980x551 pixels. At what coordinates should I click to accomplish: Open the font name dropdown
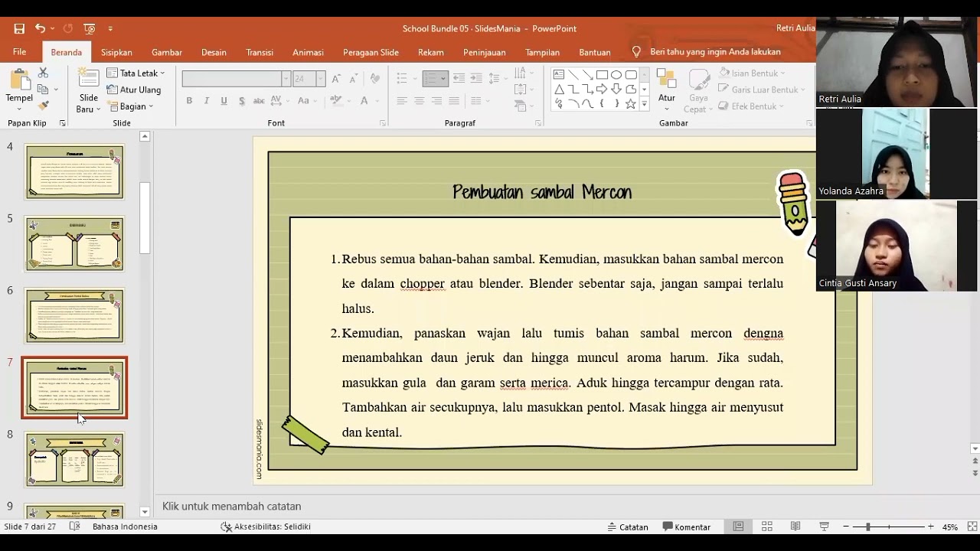coord(286,79)
